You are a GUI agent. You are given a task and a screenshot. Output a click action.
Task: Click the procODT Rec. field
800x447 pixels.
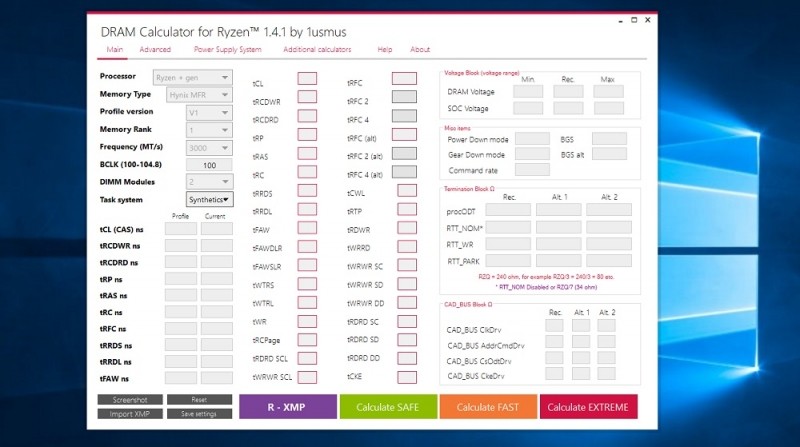508,210
